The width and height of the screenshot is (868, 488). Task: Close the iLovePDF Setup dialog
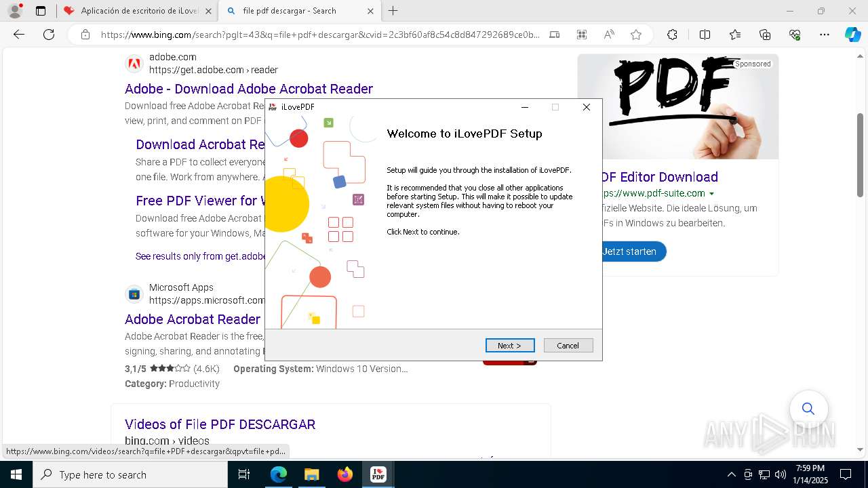pyautogui.click(x=587, y=107)
